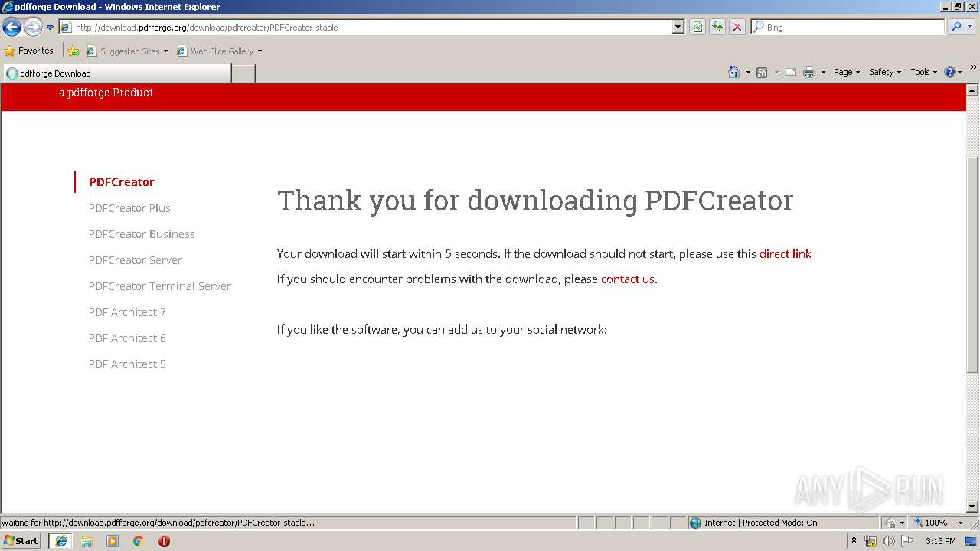This screenshot has width=980, height=551.
Task: Open the Favorites star button
Action: (x=29, y=51)
